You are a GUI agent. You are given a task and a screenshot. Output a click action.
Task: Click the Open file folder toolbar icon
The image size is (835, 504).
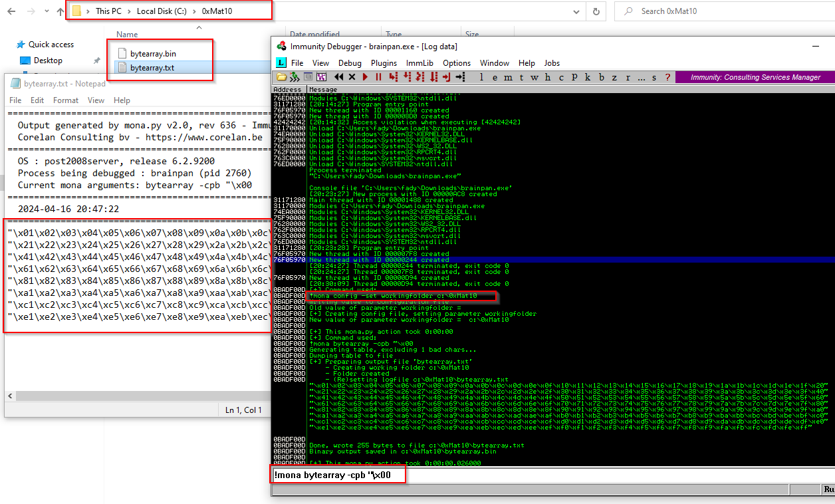[x=282, y=77]
